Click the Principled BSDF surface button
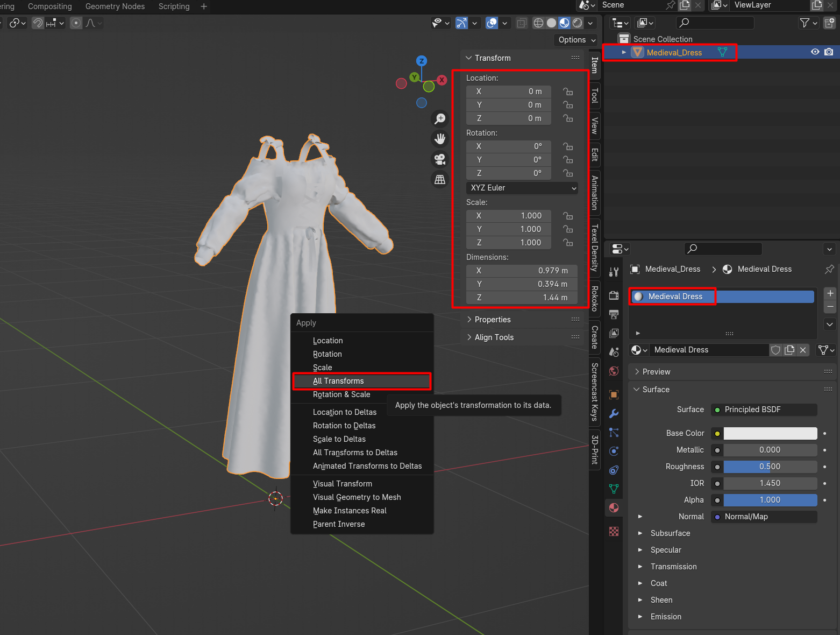Viewport: 840px width, 635px height. click(764, 410)
